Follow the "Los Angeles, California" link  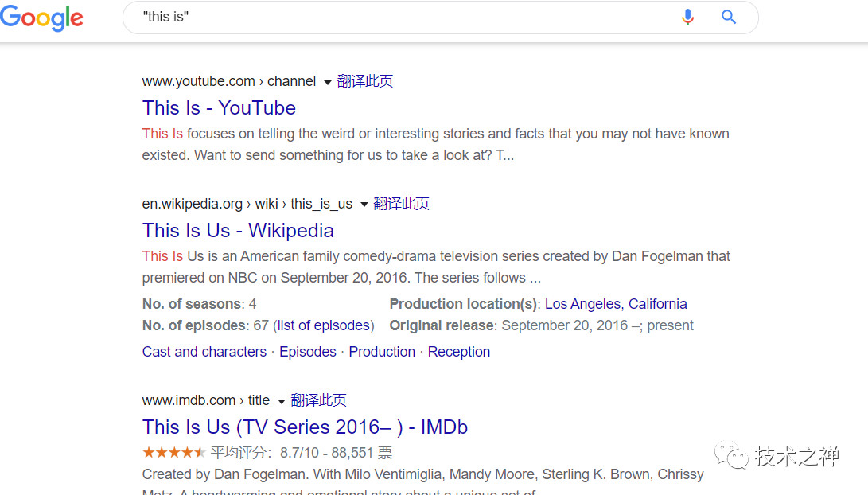click(x=616, y=304)
